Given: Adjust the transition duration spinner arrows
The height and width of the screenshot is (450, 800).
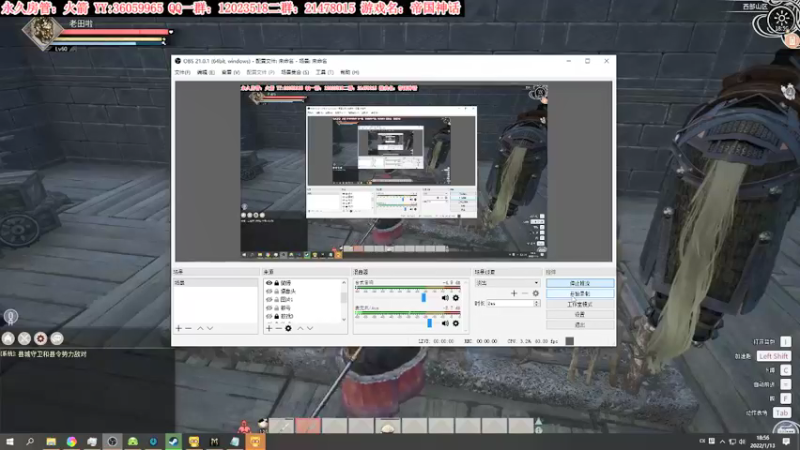Looking at the screenshot, I should pos(536,304).
